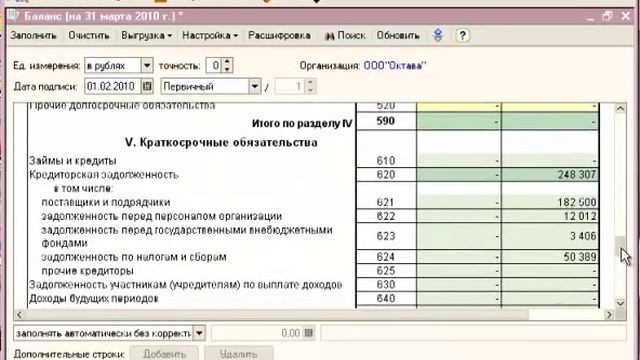Click the horizontal scrollbar left arrow
The width and height of the screenshot is (640, 360).
pyautogui.click(x=19, y=314)
